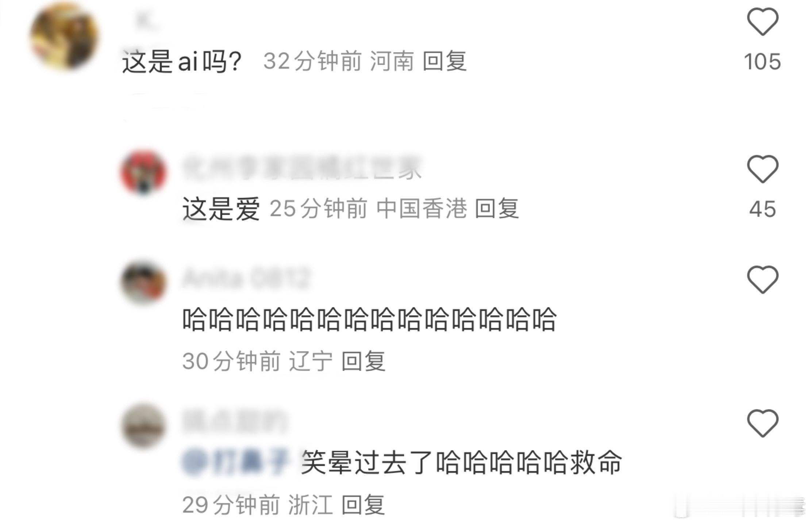812x526 pixels.
Task: Open the red avatar of the 中国香港 replier
Action: click(143, 172)
